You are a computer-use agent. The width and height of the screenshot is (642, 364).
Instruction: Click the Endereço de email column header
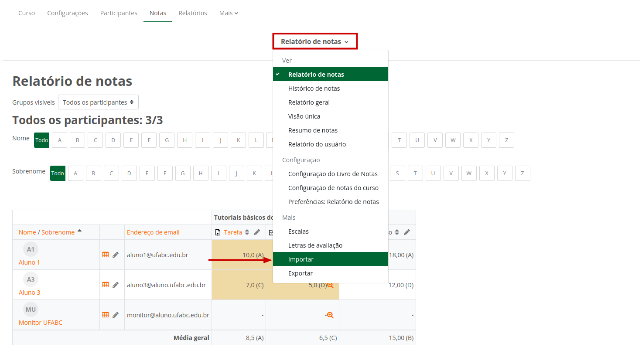[153, 232]
